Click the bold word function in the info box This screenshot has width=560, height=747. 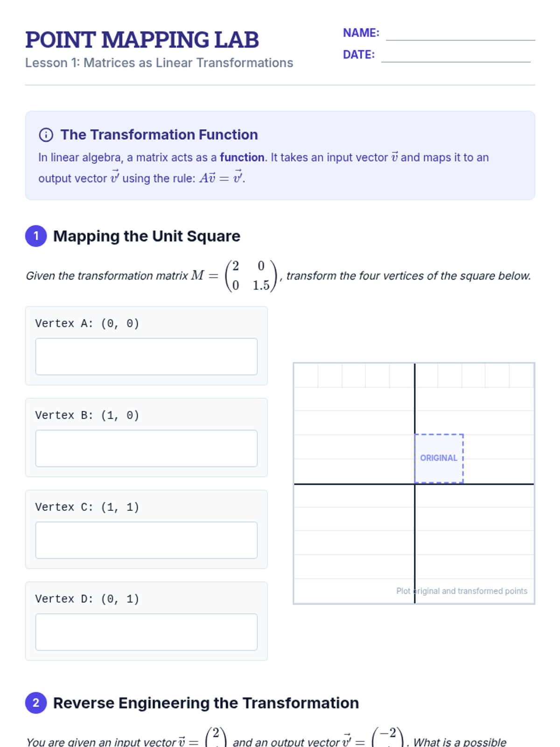click(x=242, y=158)
